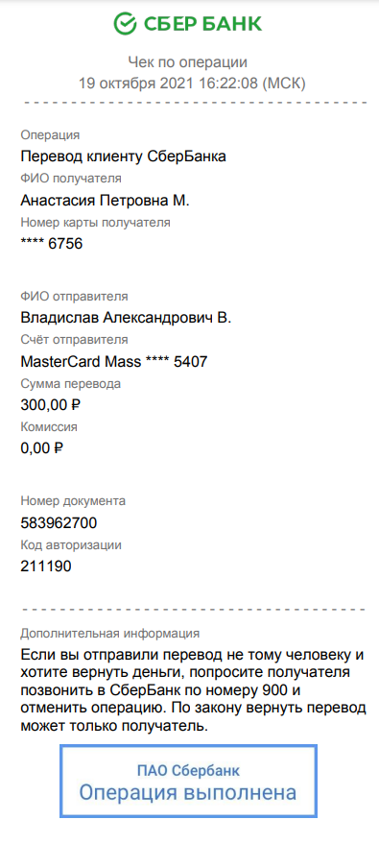Click sender name Владислав Александрович В.
The width and height of the screenshot is (379, 868).
click(126, 318)
